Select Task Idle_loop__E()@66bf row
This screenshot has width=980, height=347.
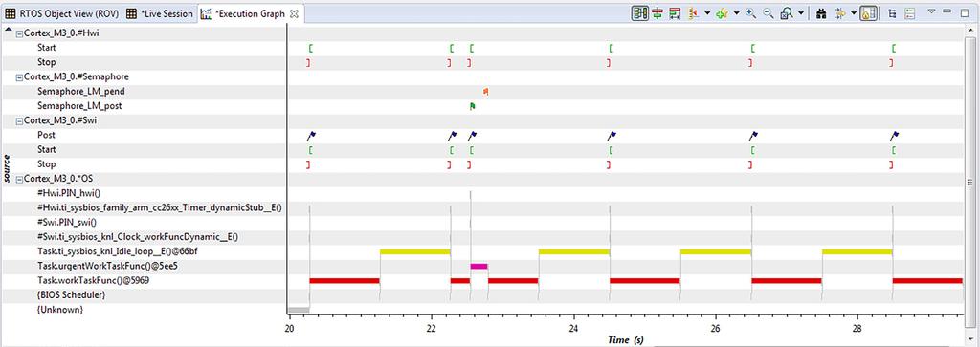click(x=118, y=250)
